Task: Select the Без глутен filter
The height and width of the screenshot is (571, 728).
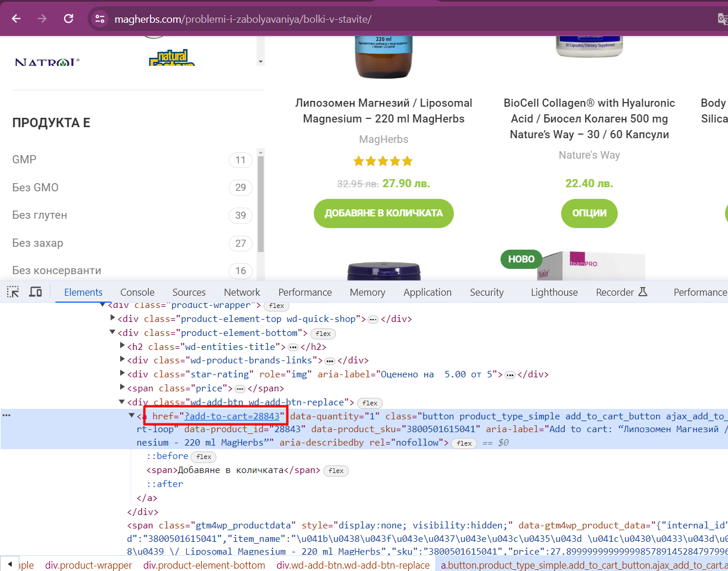Action: [40, 215]
